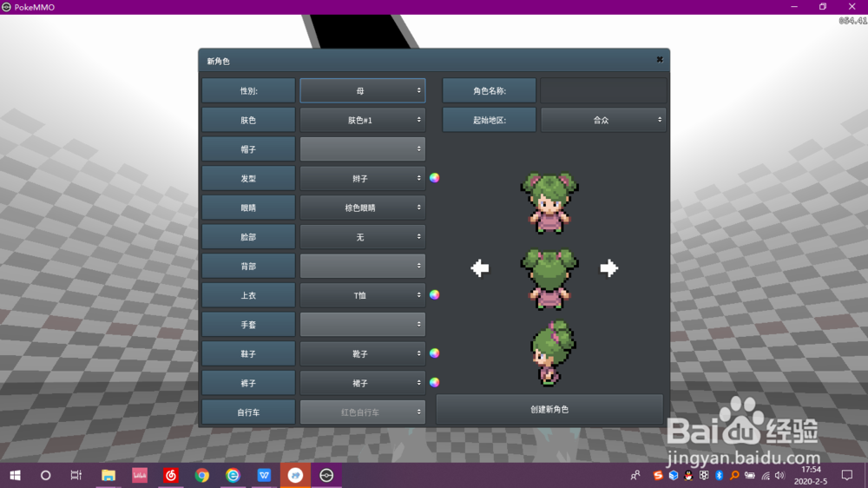Rotate character with the left arrow
This screenshot has width=868, height=488.
click(x=480, y=268)
